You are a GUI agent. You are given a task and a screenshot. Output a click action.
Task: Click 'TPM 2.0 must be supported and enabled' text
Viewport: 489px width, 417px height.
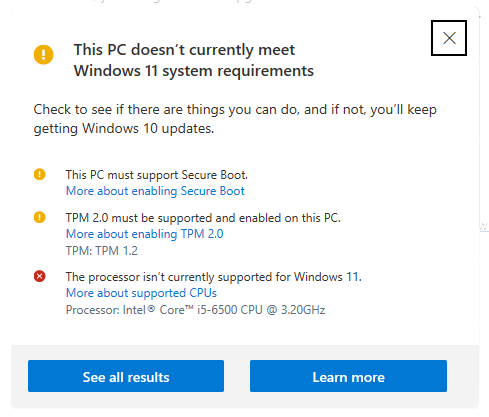tap(203, 218)
